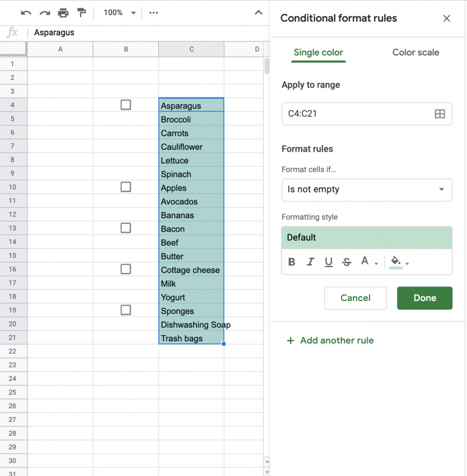Apply italic formatting style

pyautogui.click(x=310, y=262)
